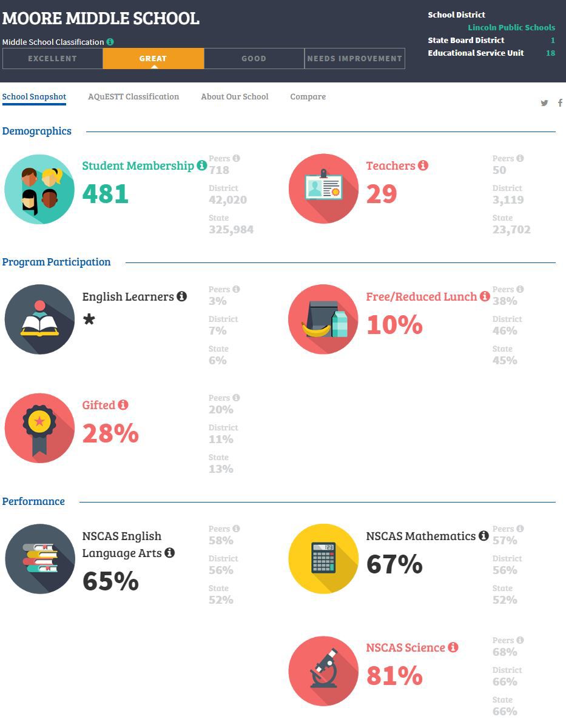Show info for NSCAS Science

click(453, 647)
